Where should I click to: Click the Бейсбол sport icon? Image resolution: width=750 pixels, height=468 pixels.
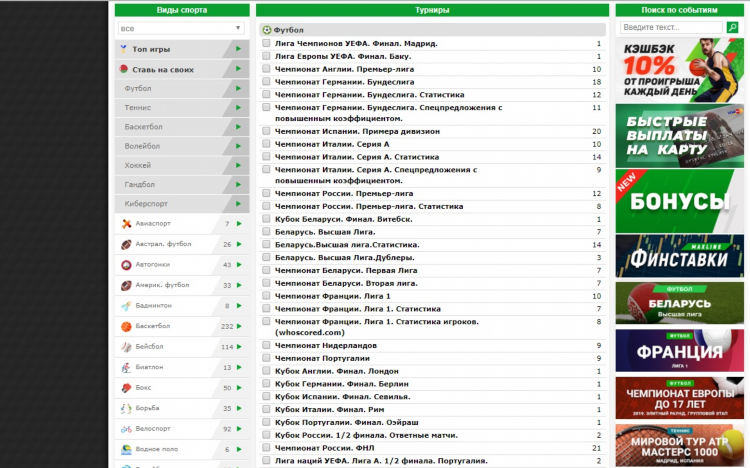(126, 347)
